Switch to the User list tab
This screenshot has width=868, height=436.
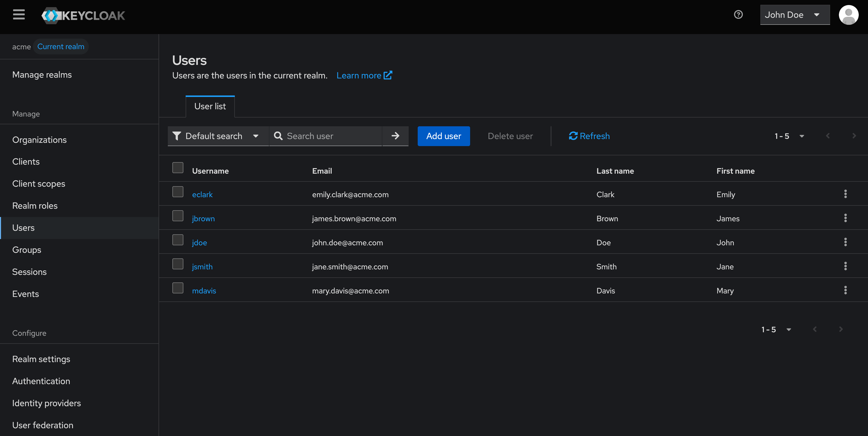click(209, 106)
